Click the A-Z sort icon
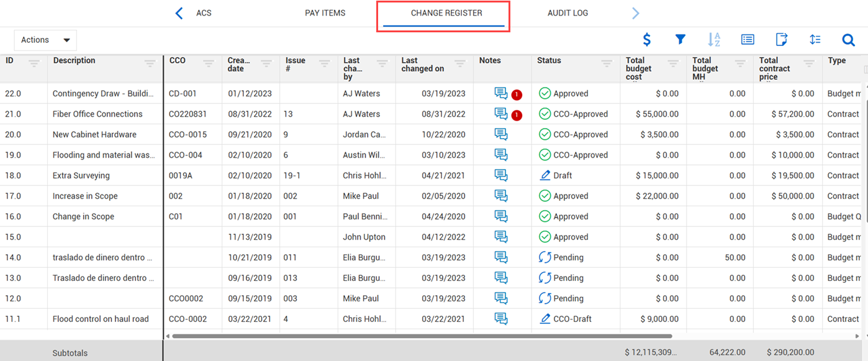Screen dimensions: 868x361 pos(714,40)
